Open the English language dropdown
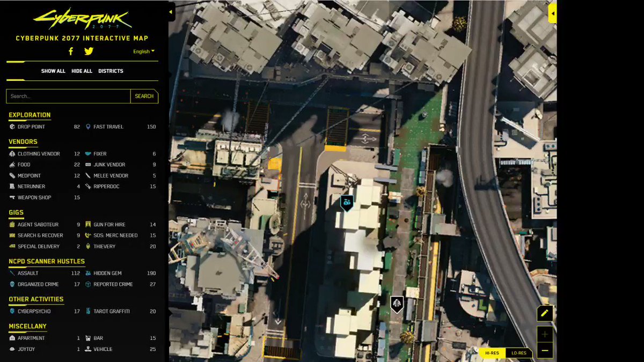 (144, 51)
